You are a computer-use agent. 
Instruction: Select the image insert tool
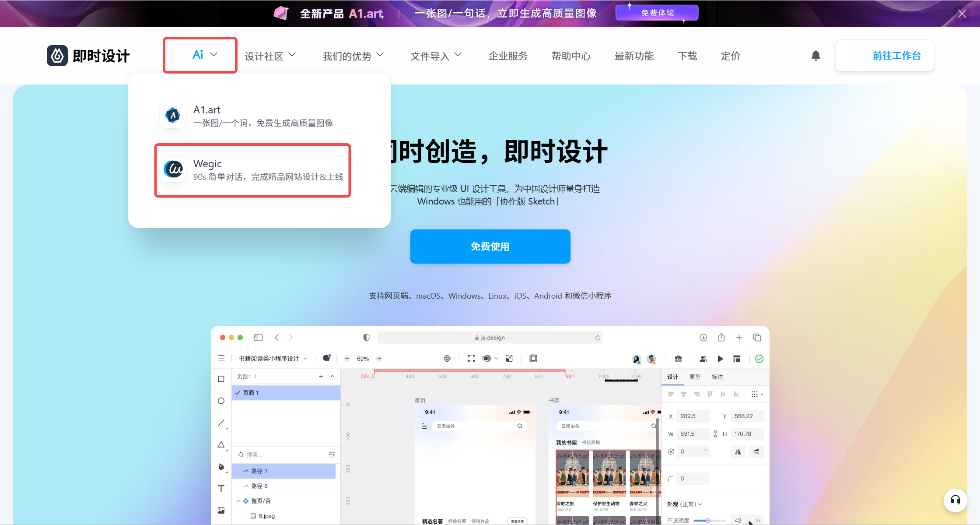click(221, 510)
